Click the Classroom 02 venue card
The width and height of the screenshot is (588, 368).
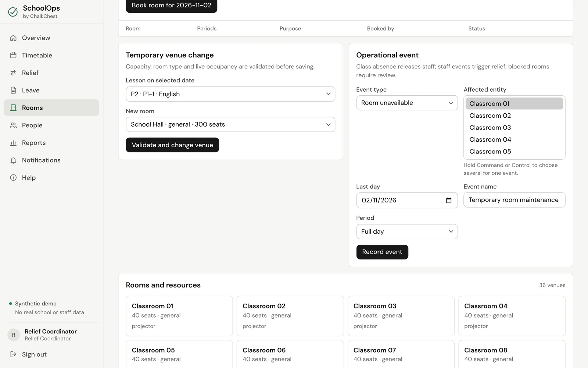tap(290, 316)
